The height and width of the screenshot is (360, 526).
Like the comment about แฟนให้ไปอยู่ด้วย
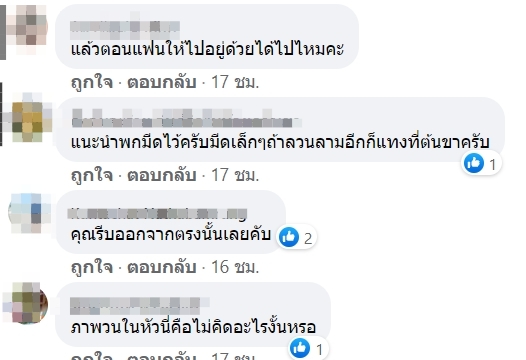tap(92, 82)
